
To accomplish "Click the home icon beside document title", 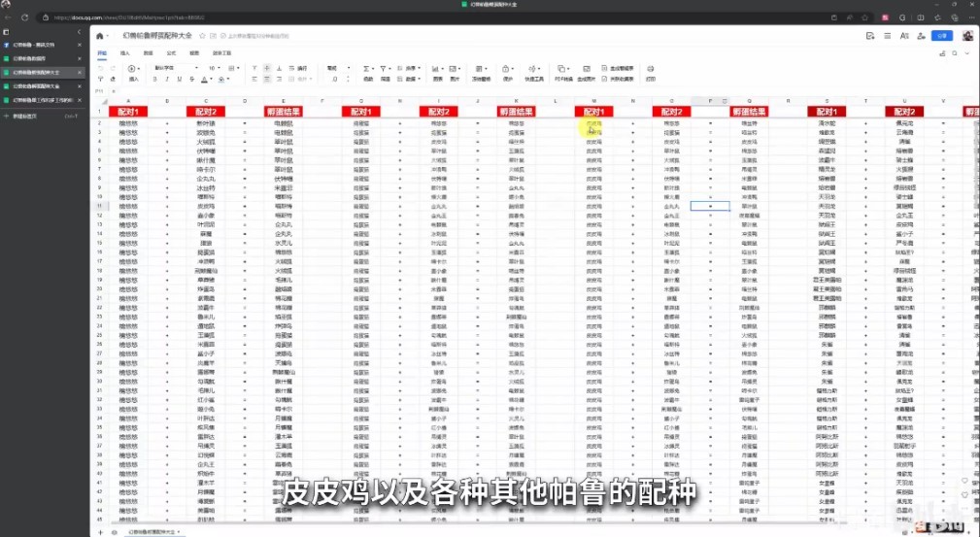I will [99, 36].
